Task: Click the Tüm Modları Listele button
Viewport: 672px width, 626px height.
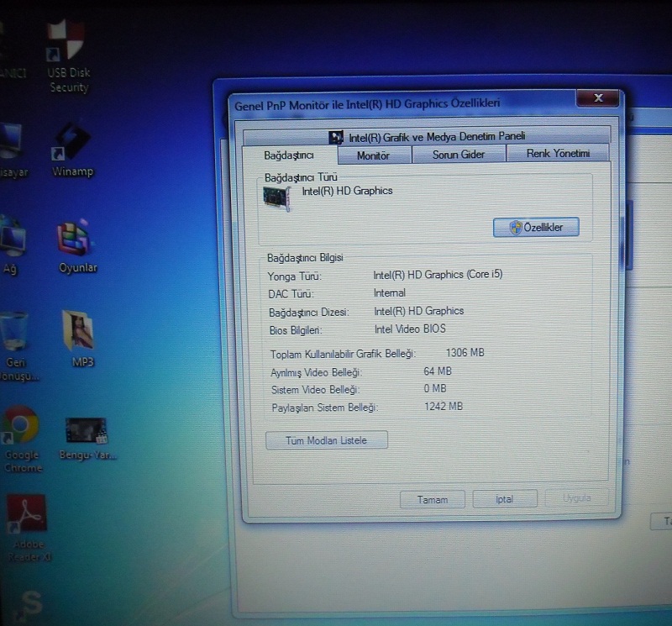Action: coord(327,440)
